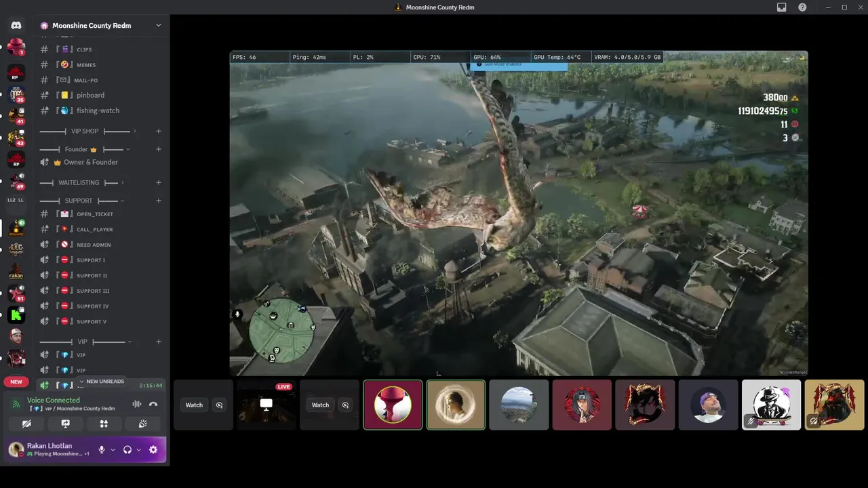The width and height of the screenshot is (868, 488).
Task: Select fedora gangster avatar participant tile
Action: 772,405
